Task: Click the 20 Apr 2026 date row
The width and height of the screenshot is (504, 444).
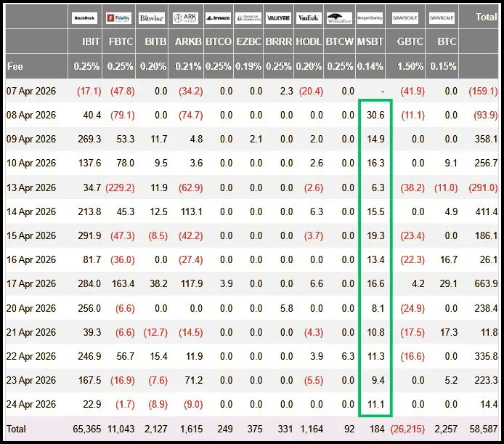Action: tap(252, 308)
